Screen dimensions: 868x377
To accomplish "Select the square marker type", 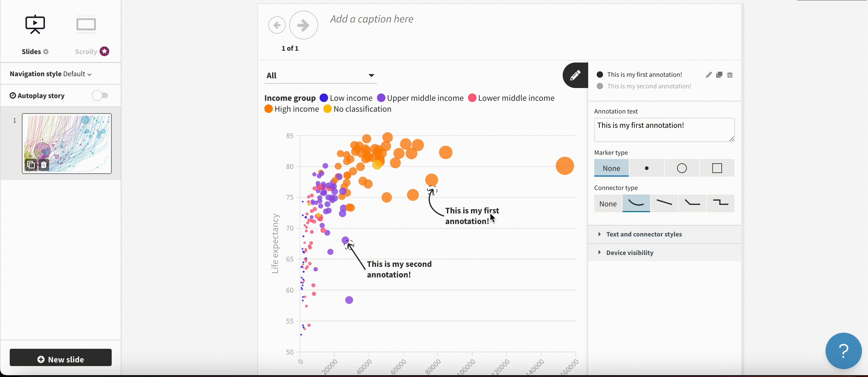I will [x=717, y=168].
